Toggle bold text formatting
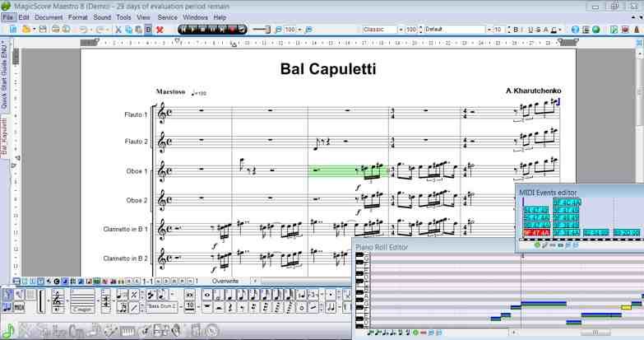This screenshot has width=644, height=340. 516,30
